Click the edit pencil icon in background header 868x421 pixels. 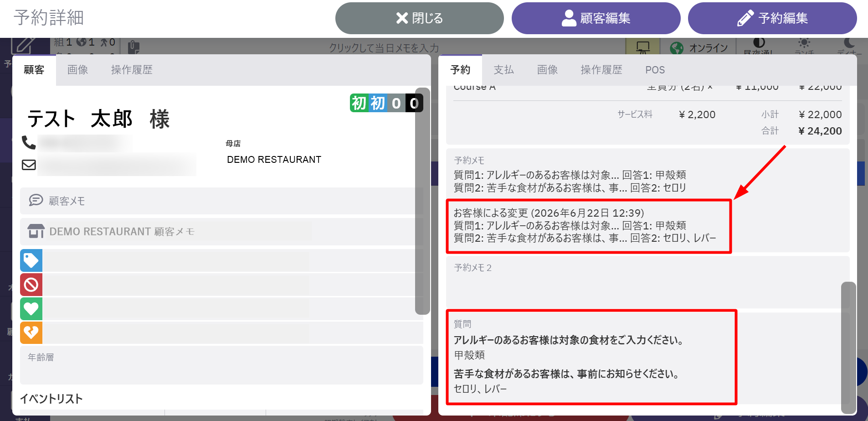click(24, 45)
